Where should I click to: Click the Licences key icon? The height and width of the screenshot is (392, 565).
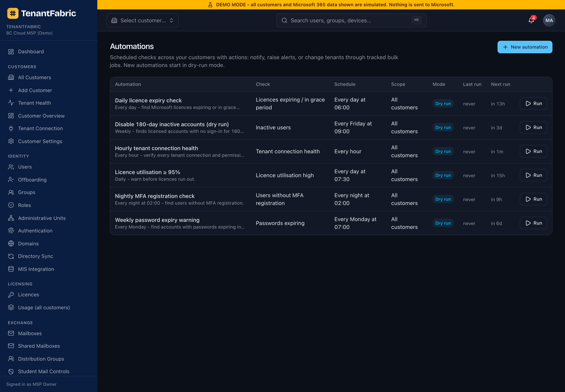pos(11,295)
